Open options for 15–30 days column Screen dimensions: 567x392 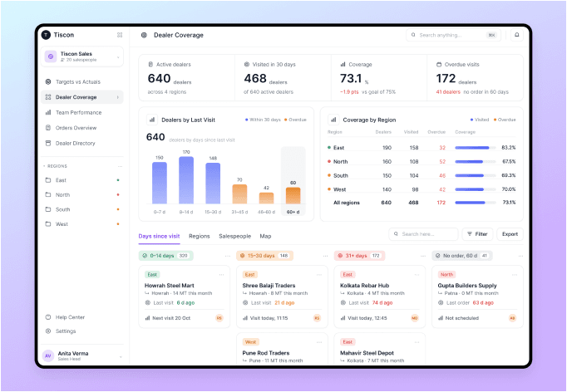pos(325,256)
